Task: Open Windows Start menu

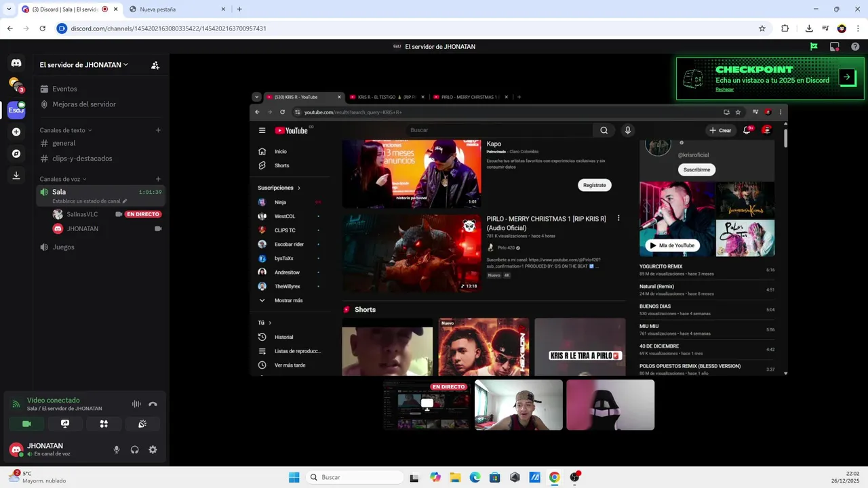Action: pos(294,477)
